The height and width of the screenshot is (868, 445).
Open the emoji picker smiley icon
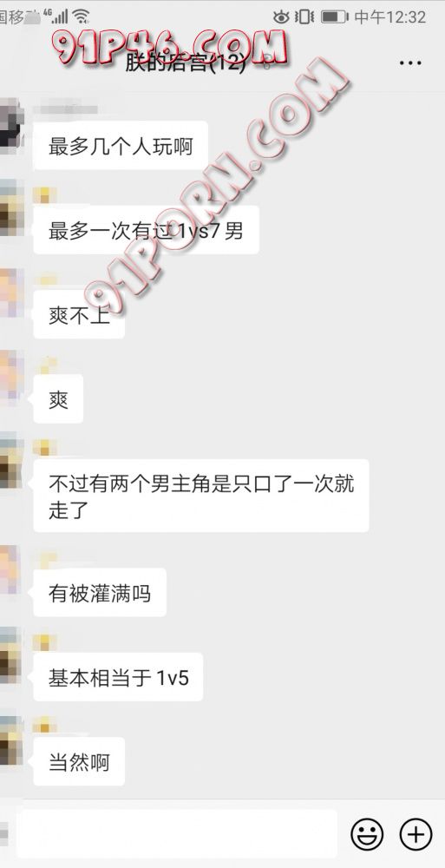[367, 832]
